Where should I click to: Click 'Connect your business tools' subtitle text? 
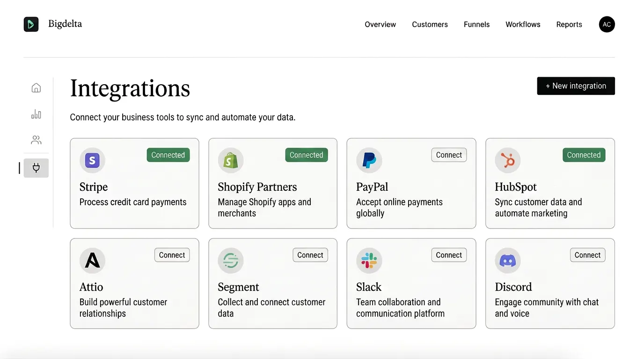pos(183,117)
